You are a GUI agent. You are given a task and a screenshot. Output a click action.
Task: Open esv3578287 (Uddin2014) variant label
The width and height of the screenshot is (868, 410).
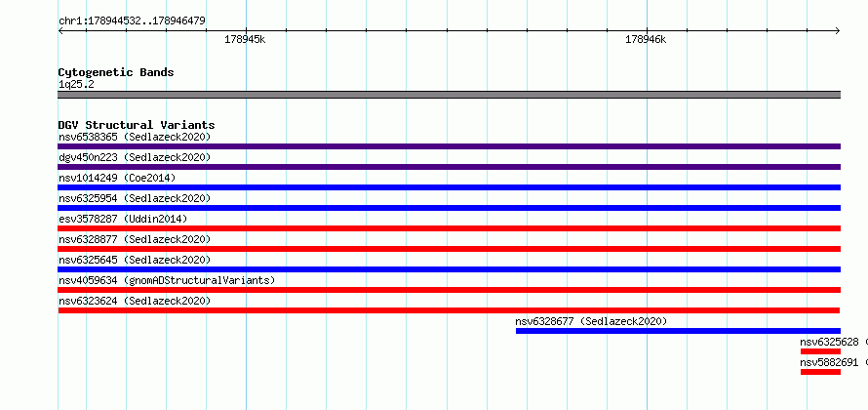(123, 219)
